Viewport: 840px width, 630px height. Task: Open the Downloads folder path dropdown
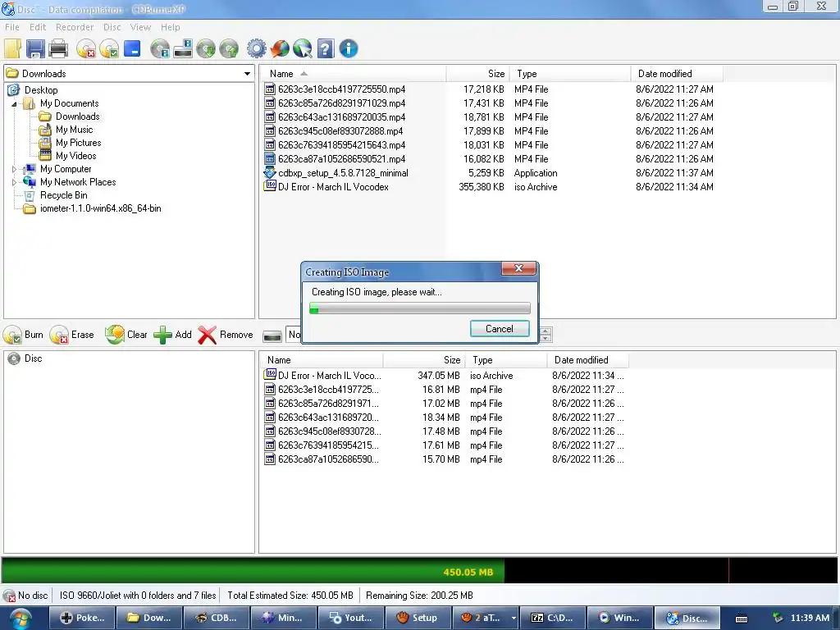[247, 74]
